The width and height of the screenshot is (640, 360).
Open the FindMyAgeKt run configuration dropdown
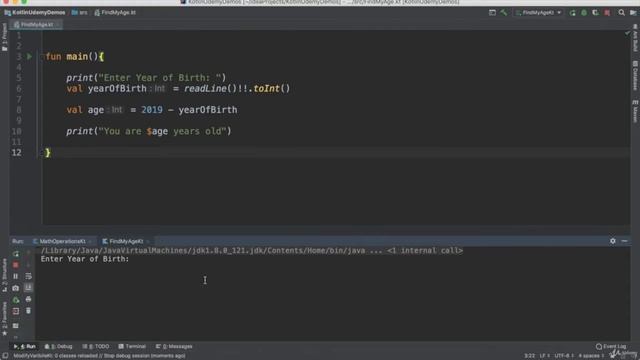[x=539, y=13]
